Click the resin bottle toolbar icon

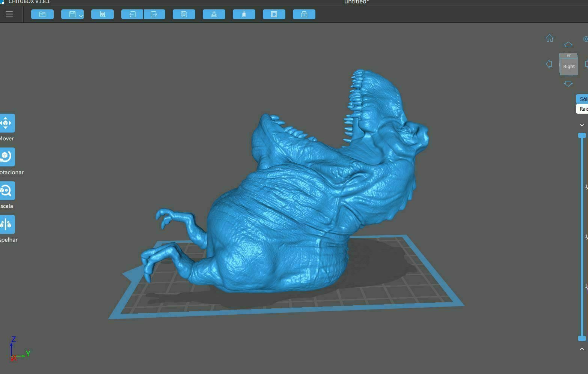coord(244,14)
